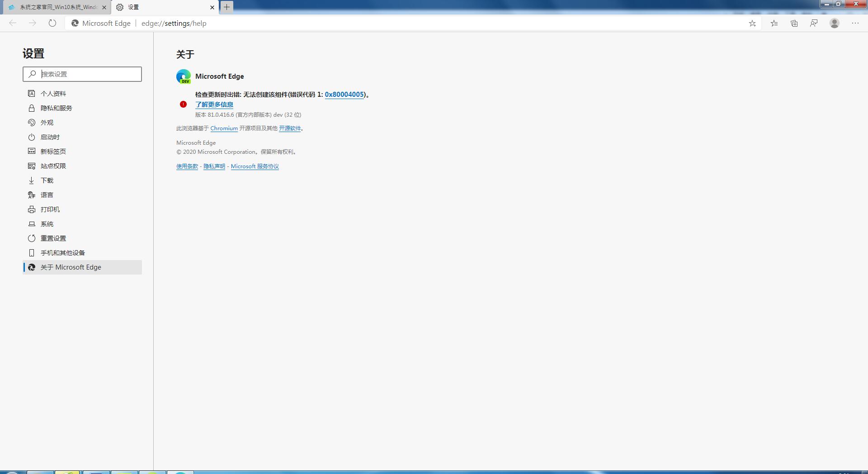Click the 搜索设置 search box
This screenshot has height=474, width=868.
point(81,74)
